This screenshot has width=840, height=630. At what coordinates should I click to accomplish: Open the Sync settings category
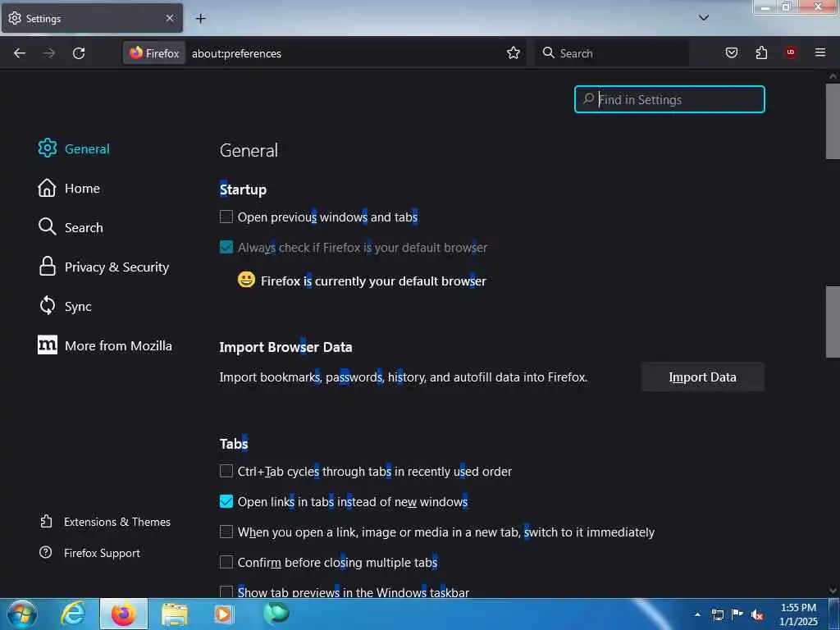[65, 306]
